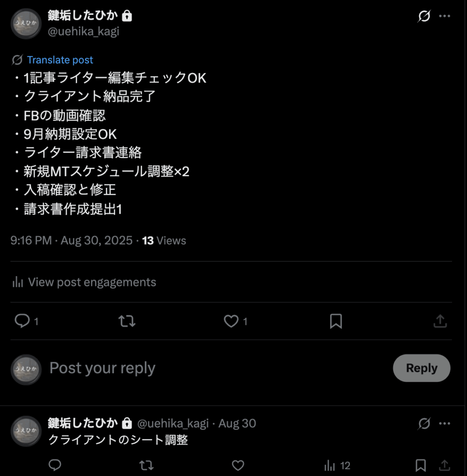Open more options menu on main post
Image resolution: width=467 pixels, height=476 pixels.
(445, 16)
